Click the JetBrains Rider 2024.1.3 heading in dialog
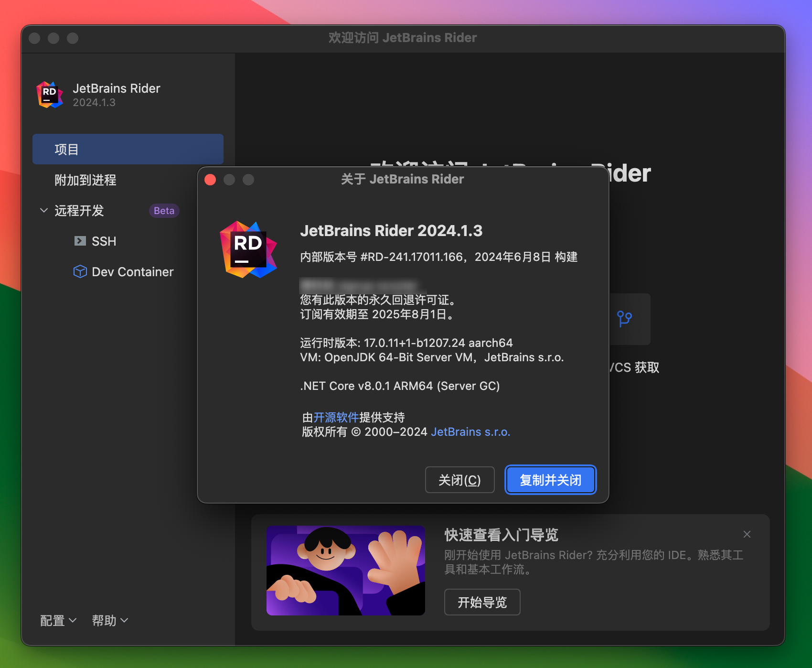Screen dimensions: 812x668 [391, 231]
